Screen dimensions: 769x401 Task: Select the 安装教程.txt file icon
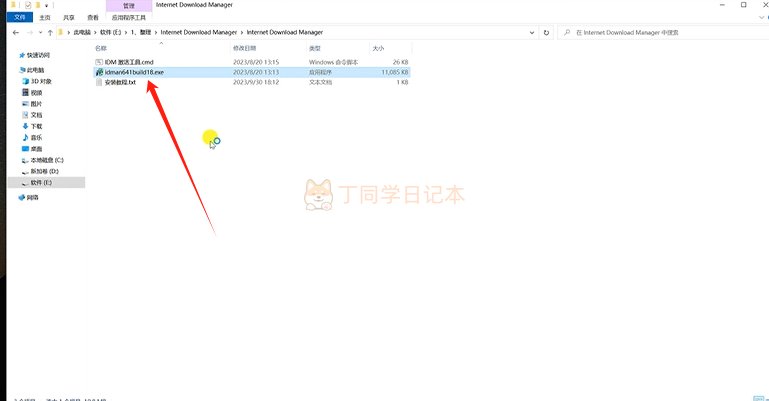pos(99,82)
